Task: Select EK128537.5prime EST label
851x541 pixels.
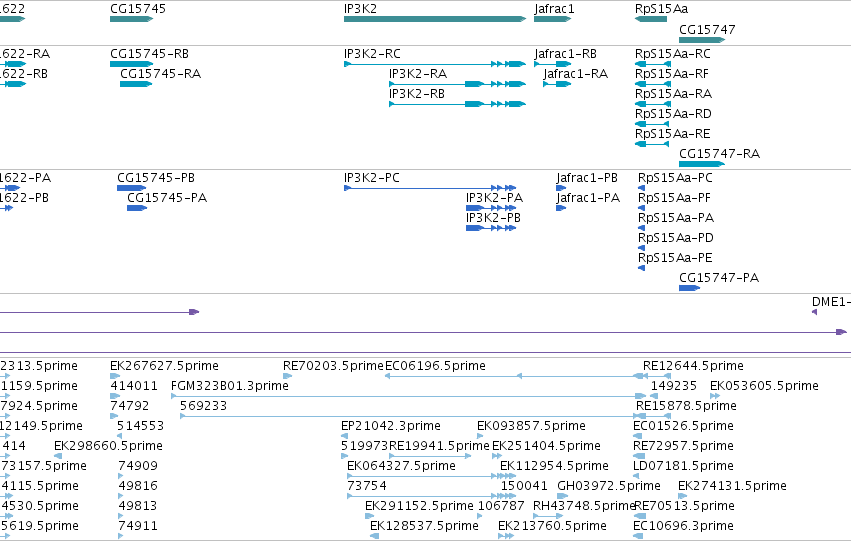Action: 424,527
